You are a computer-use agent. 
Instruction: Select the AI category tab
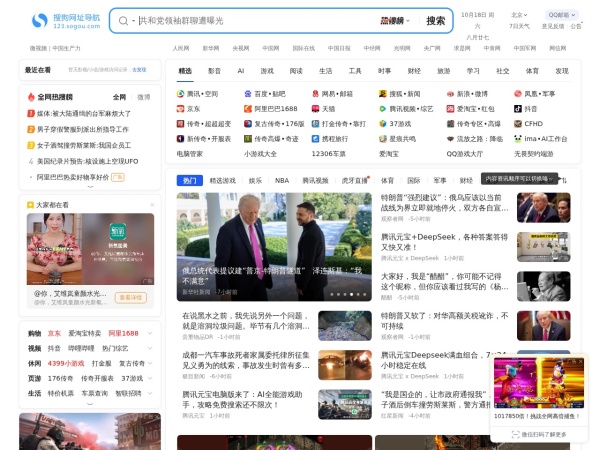241,71
